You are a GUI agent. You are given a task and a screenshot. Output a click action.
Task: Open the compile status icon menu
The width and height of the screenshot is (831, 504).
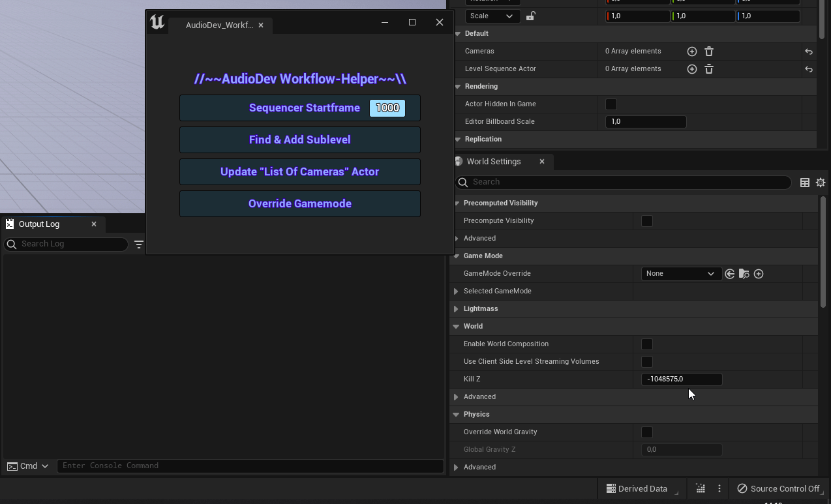tap(700, 488)
